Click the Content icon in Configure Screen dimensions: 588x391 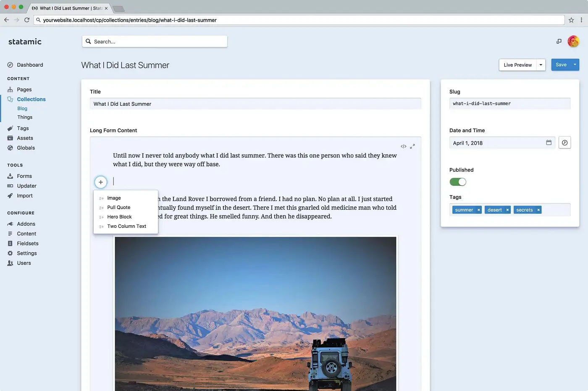pyautogui.click(x=10, y=234)
